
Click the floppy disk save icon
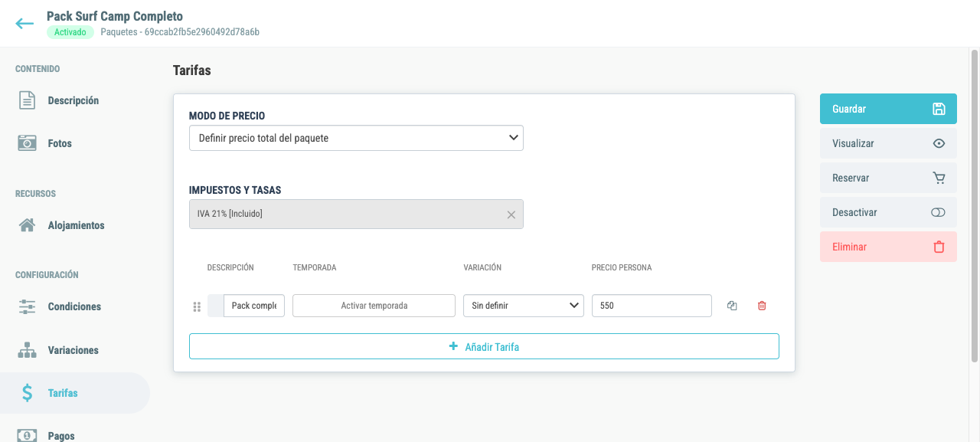pos(939,109)
